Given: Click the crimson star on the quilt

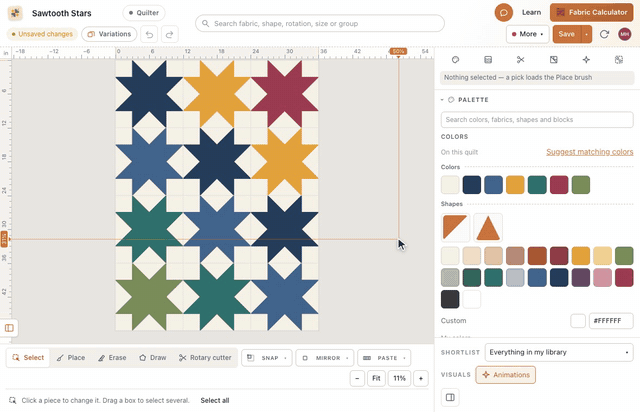Looking at the screenshot, I should 285,93.
